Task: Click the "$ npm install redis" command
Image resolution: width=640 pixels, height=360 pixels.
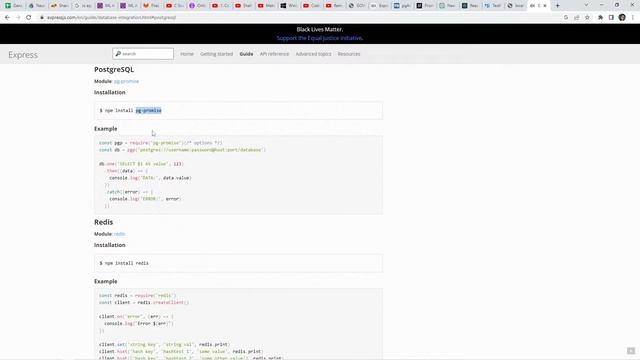Action: click(124, 263)
